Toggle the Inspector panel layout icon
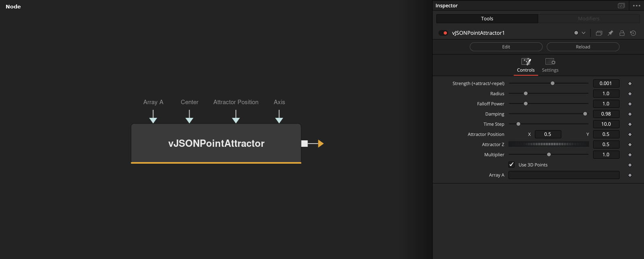 (x=621, y=6)
